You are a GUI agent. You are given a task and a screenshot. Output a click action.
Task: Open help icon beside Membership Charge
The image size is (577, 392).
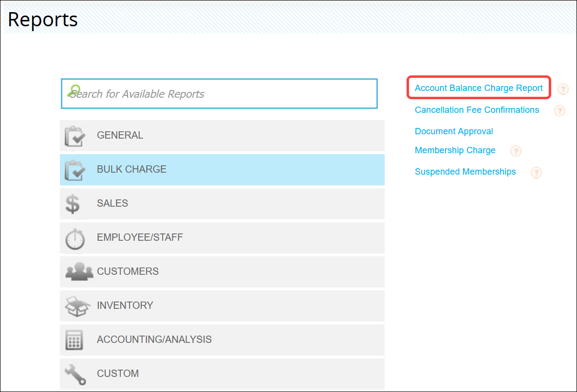tap(516, 151)
